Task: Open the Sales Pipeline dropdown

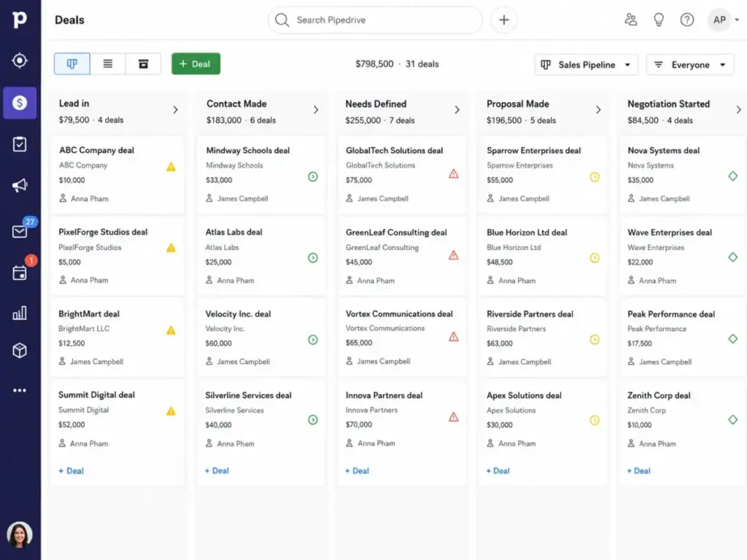Action: [586, 65]
